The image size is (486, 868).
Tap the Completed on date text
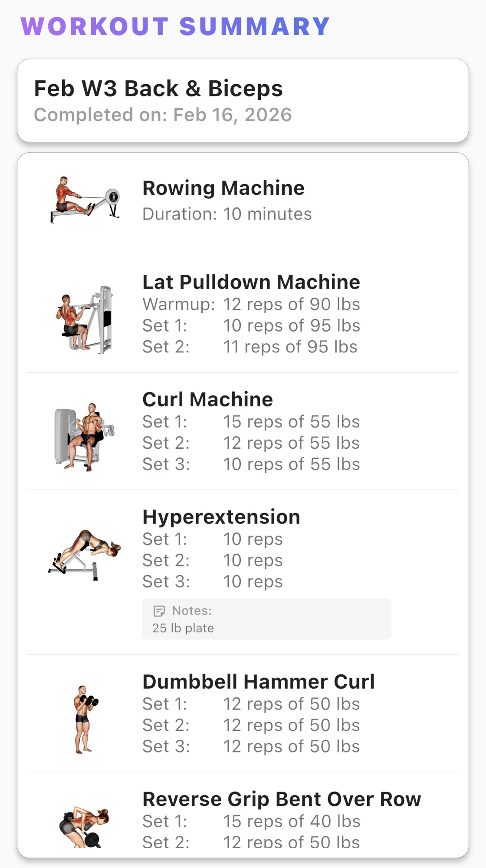tap(163, 115)
